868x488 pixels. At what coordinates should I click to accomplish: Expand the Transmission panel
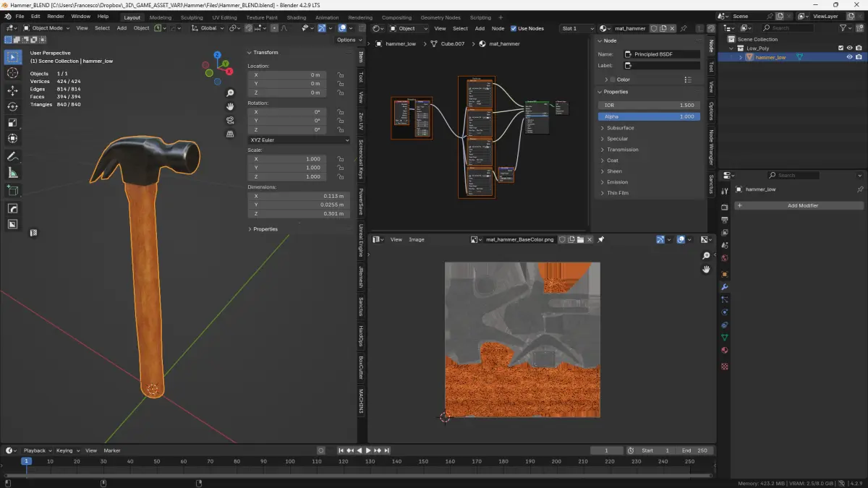pyautogui.click(x=622, y=150)
